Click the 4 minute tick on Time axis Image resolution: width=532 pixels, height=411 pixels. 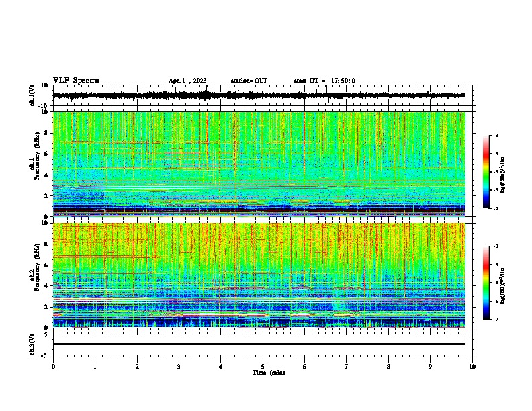pyautogui.click(x=221, y=367)
